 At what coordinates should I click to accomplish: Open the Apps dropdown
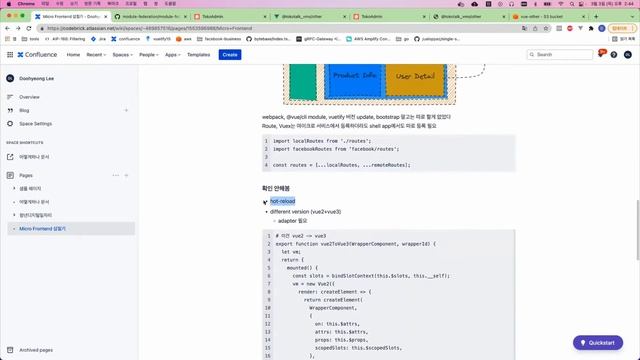pyautogui.click(x=173, y=55)
